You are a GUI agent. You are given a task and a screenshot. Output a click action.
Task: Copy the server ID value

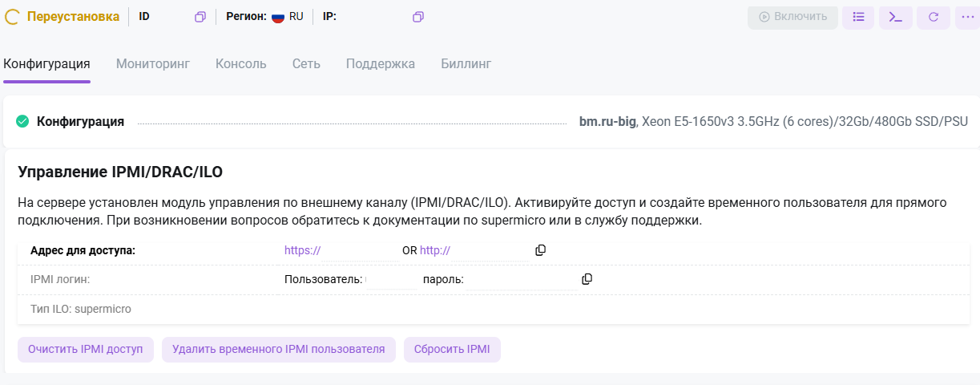200,17
